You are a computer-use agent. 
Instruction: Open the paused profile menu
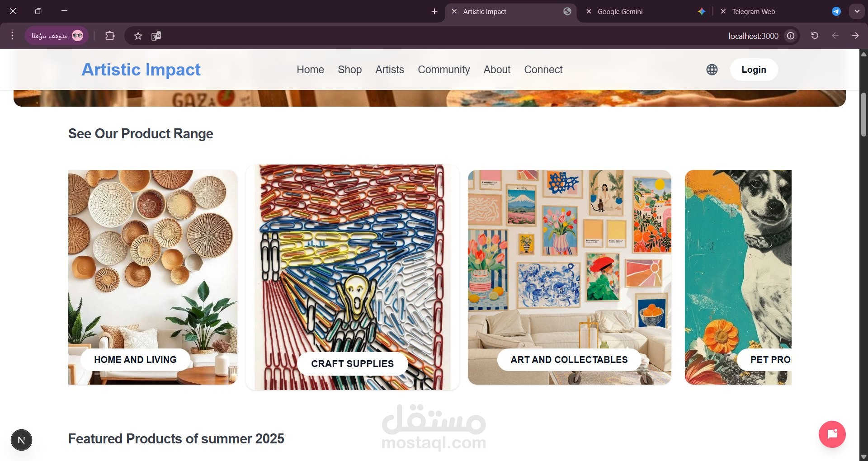tap(57, 36)
